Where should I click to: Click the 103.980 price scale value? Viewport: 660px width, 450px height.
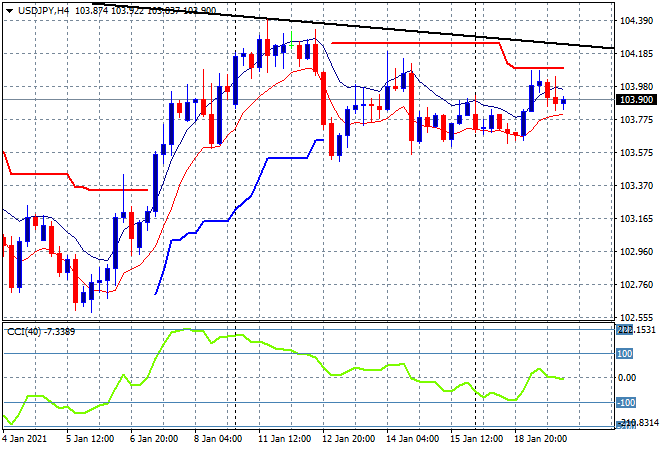(637, 86)
